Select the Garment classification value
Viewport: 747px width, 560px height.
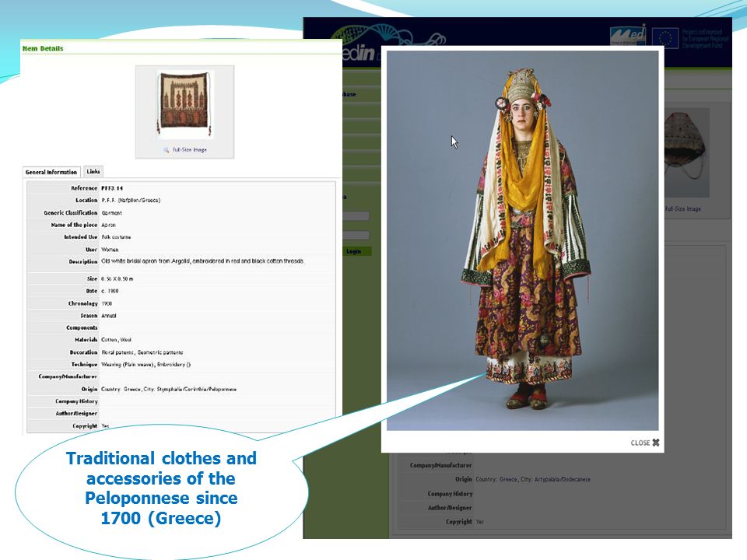tap(111, 213)
